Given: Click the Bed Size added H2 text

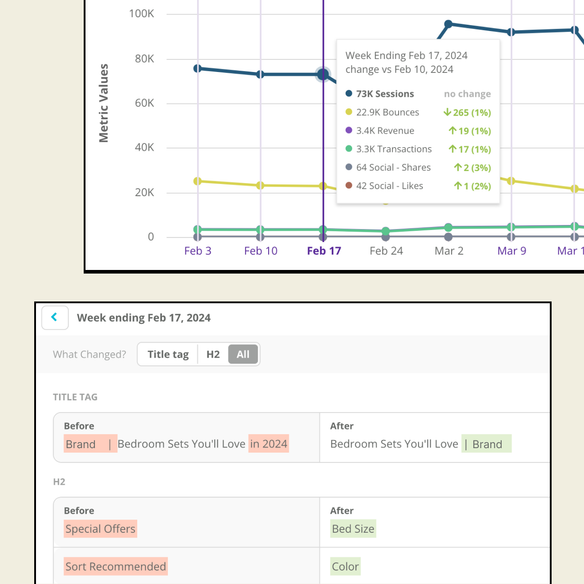Looking at the screenshot, I should (x=353, y=529).
